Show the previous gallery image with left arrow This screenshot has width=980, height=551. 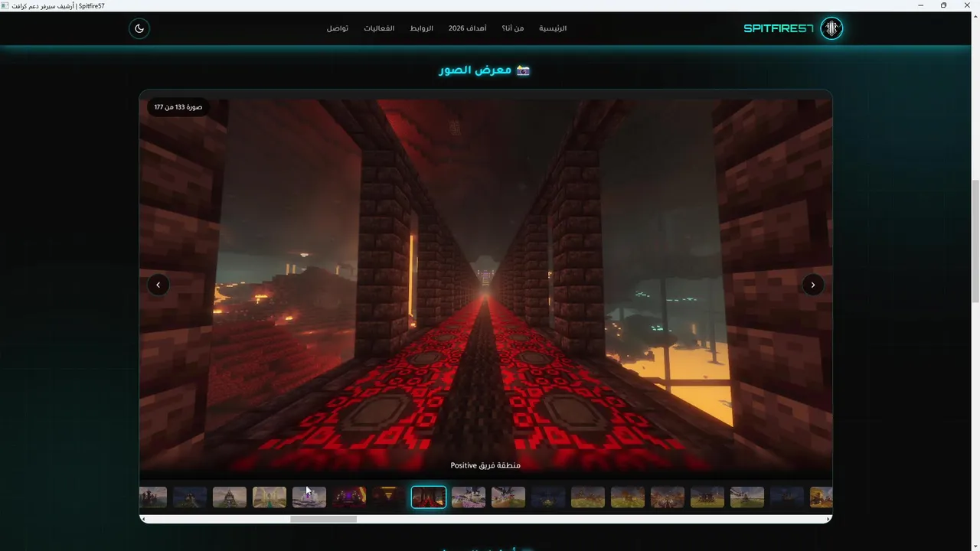click(x=158, y=285)
